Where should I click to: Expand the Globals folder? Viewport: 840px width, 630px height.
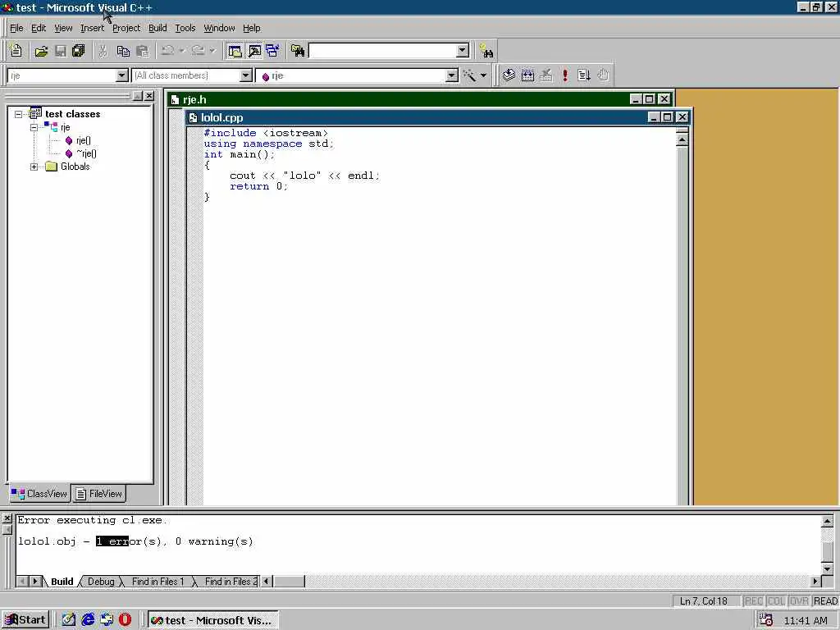(x=34, y=167)
